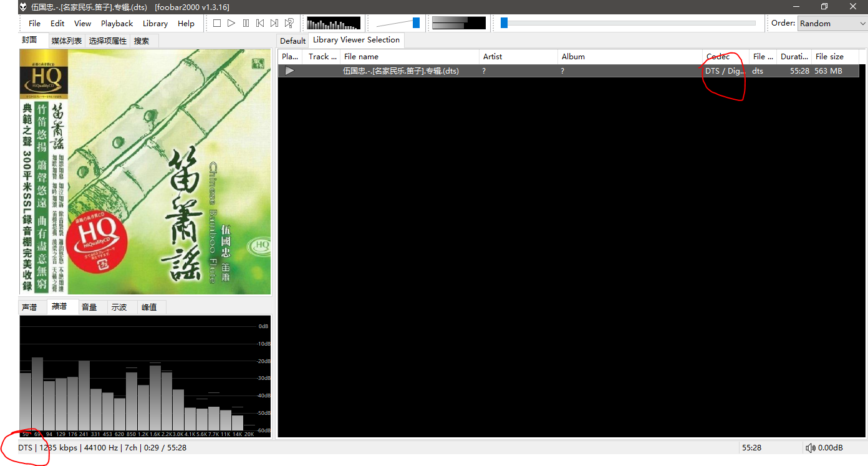Image resolution: width=868 pixels, height=466 pixels.
Task: Open the Order dropdown set to Random
Action: [832, 23]
